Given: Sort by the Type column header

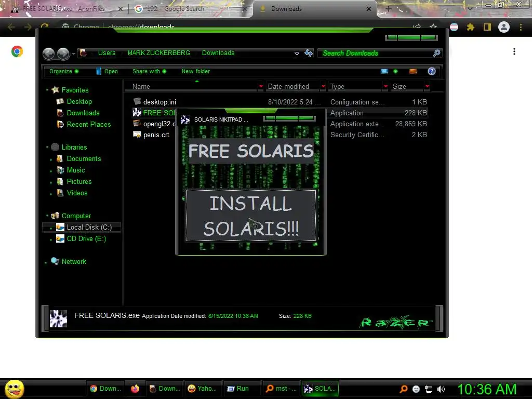Looking at the screenshot, I should click(x=355, y=87).
